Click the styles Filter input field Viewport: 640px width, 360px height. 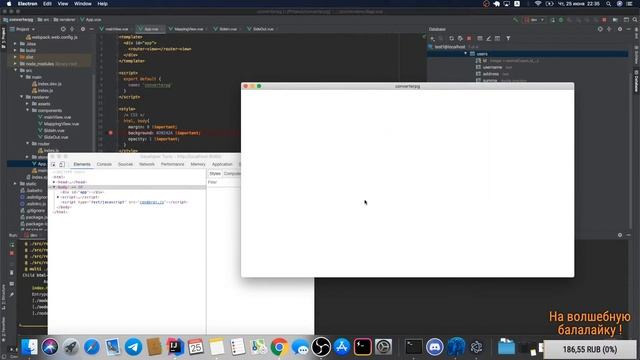pos(224,182)
